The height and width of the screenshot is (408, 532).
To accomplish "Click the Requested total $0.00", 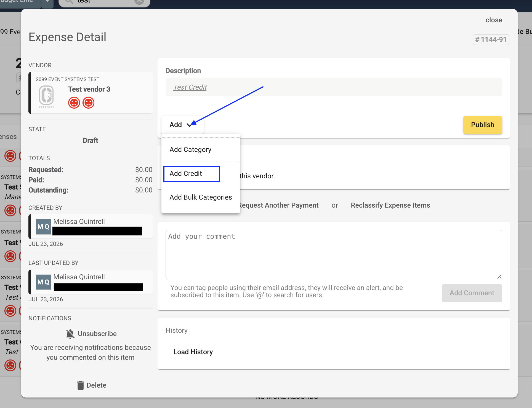I will coord(144,170).
